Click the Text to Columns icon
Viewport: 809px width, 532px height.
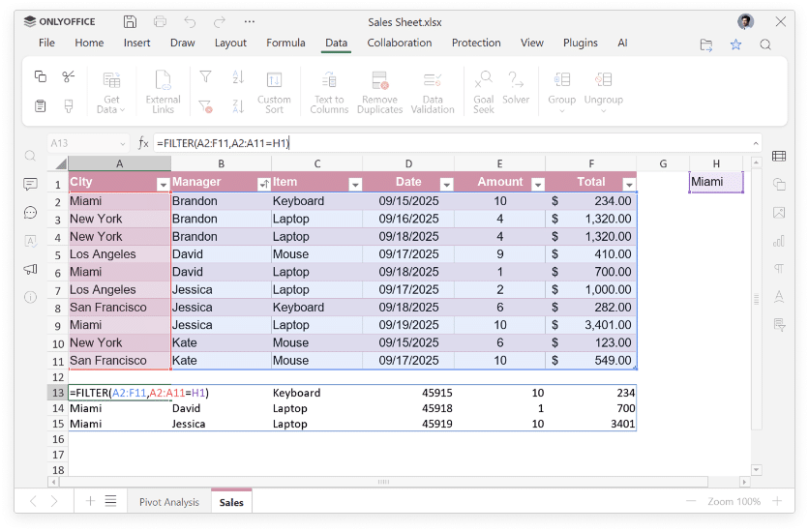[329, 81]
